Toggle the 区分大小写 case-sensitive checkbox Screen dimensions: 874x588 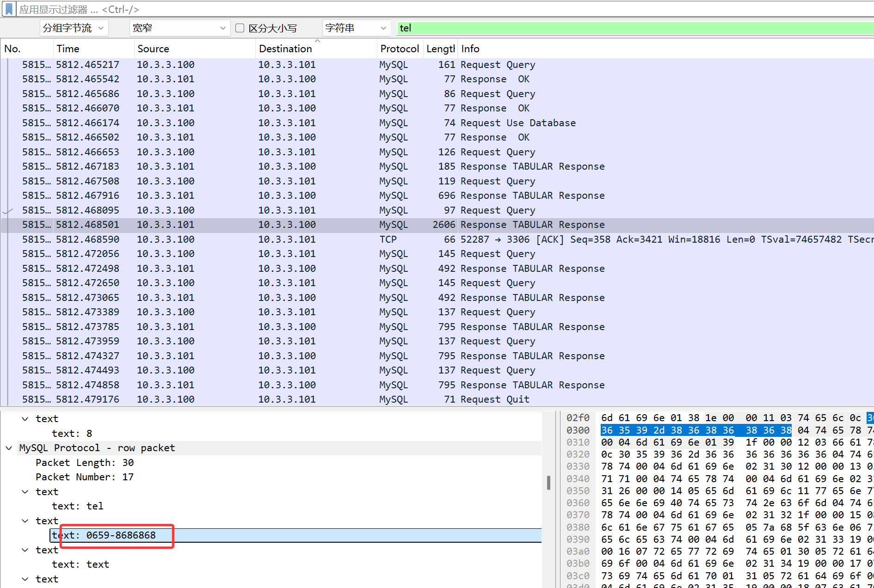coord(240,28)
